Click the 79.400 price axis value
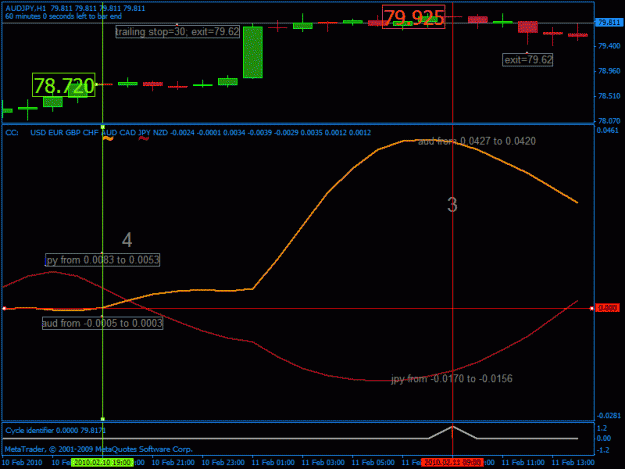Screen dimensions: 625x469 (x=609, y=46)
